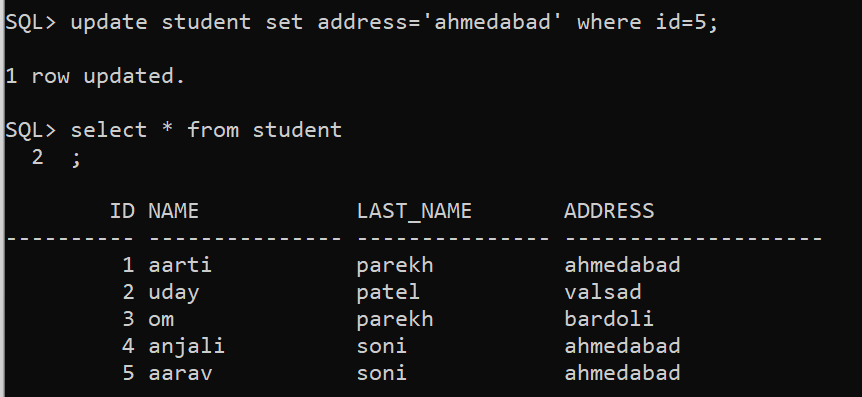Click the semicolon on line 2

click(76, 159)
